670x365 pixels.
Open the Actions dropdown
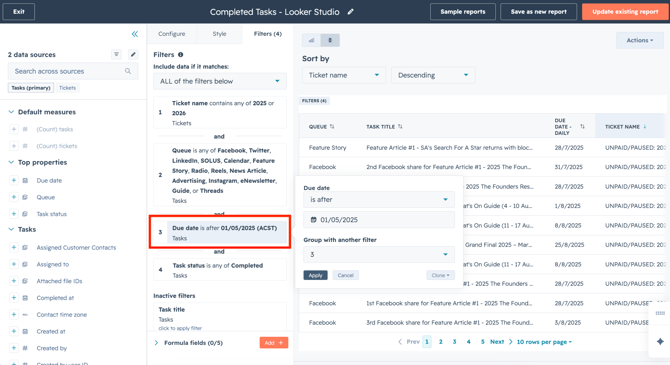coord(640,40)
